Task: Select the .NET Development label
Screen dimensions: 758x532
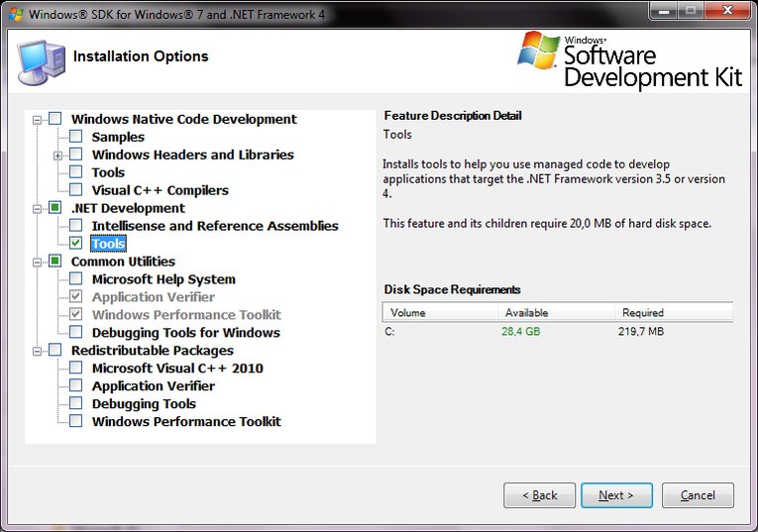Action: click(x=128, y=208)
